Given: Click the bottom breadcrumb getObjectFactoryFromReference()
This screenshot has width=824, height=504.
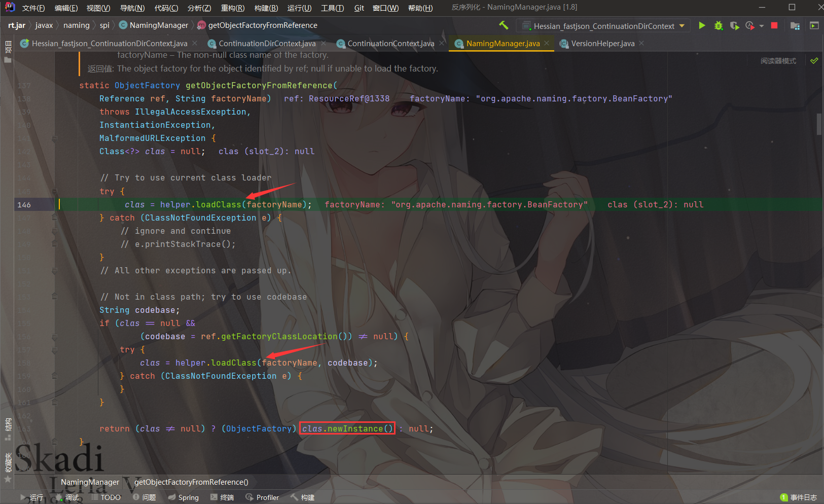Looking at the screenshot, I should point(191,482).
